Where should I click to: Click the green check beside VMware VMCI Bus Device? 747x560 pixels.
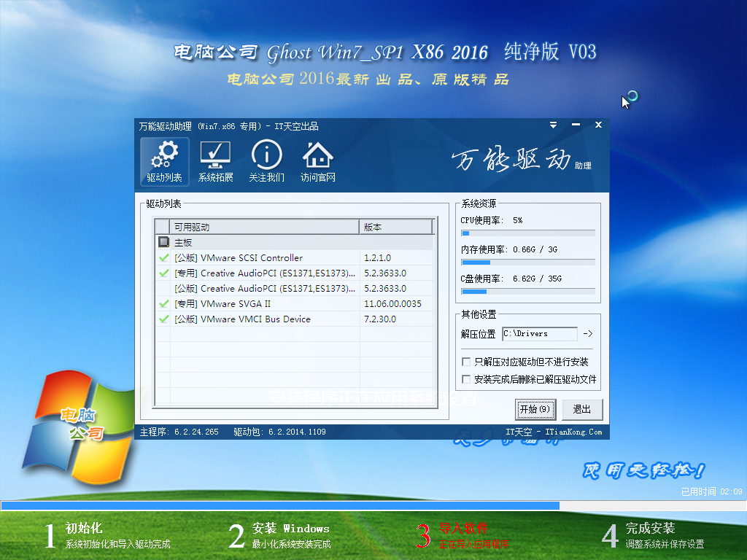(164, 319)
